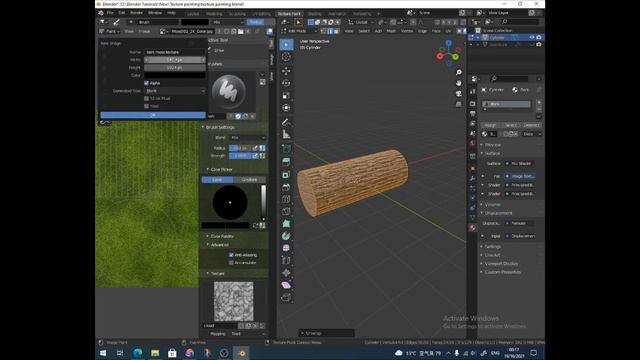Image resolution: width=640 pixels, height=360 pixels.
Task: Enable the 32-bit Float checkbox
Action: click(147, 98)
